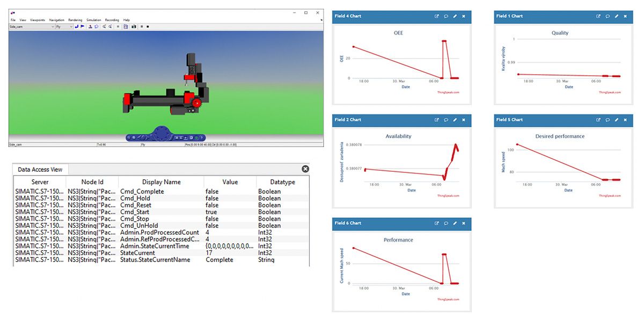Open the Rendering menu
The height and width of the screenshot is (327, 644).
point(75,20)
